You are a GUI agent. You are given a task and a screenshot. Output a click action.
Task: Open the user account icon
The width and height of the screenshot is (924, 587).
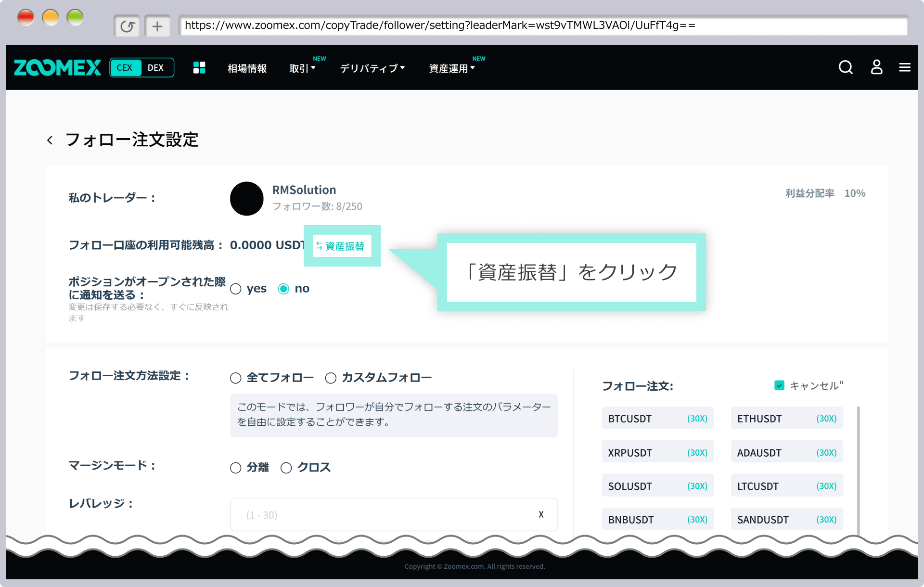876,67
